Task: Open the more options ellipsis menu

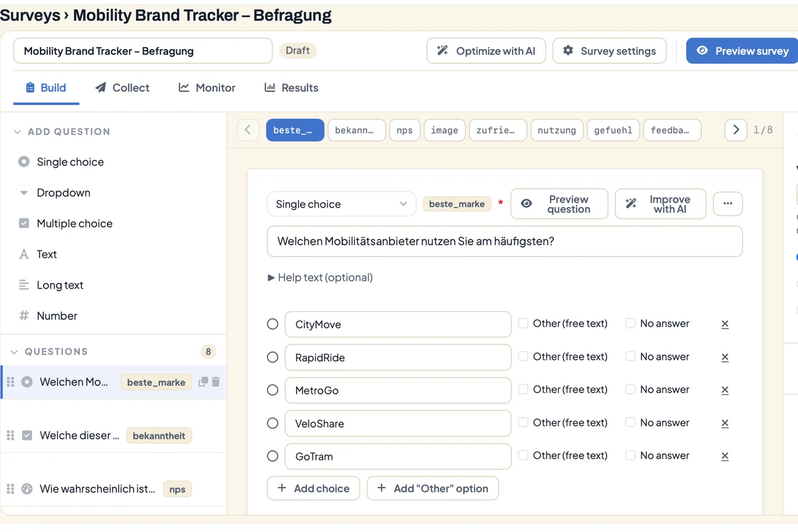Action: tap(728, 204)
